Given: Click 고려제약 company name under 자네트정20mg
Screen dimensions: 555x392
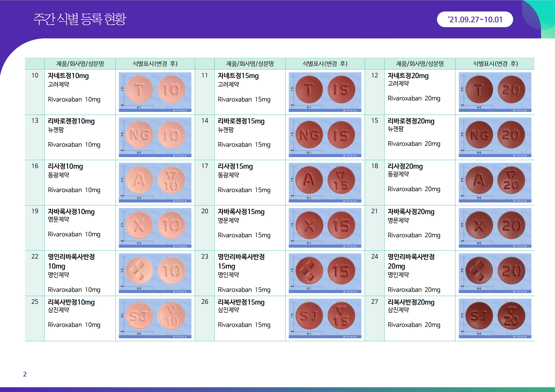Looking at the screenshot, I should click(x=398, y=84).
